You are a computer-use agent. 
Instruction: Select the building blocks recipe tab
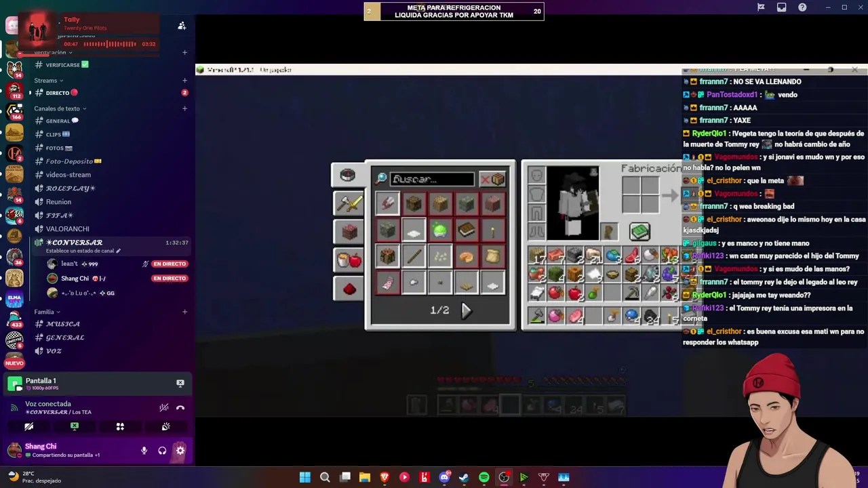click(349, 231)
